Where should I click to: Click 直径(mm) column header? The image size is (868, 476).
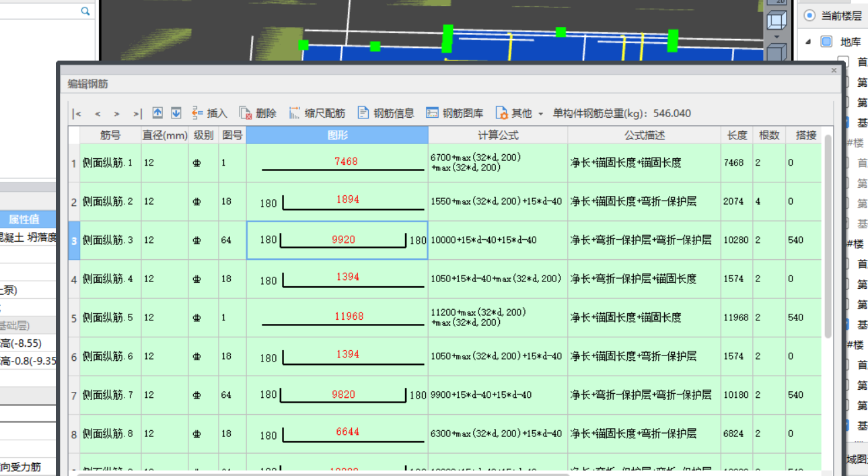coord(165,135)
